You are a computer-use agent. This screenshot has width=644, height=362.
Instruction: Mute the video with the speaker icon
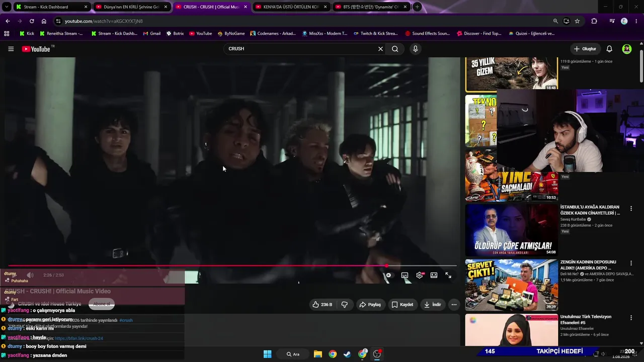pyautogui.click(x=30, y=275)
